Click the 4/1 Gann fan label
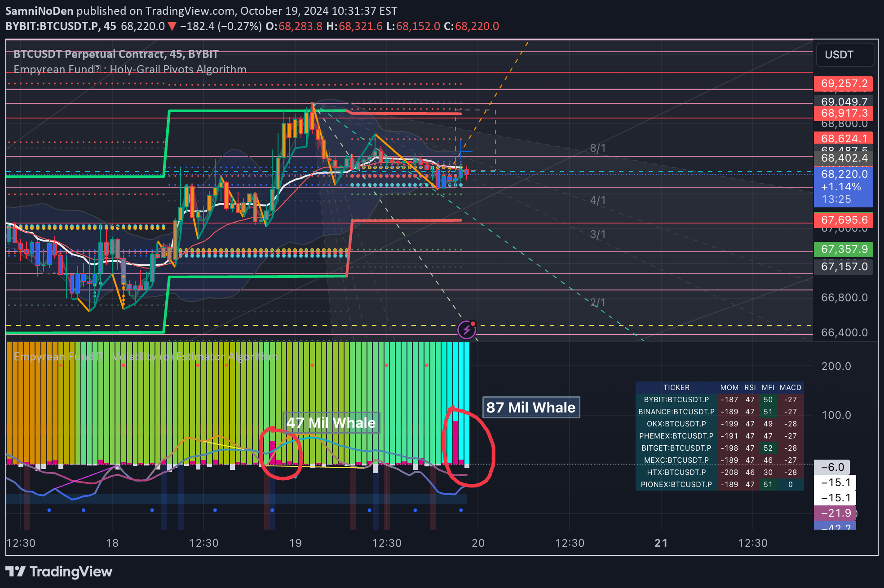884x588 pixels. [x=598, y=200]
